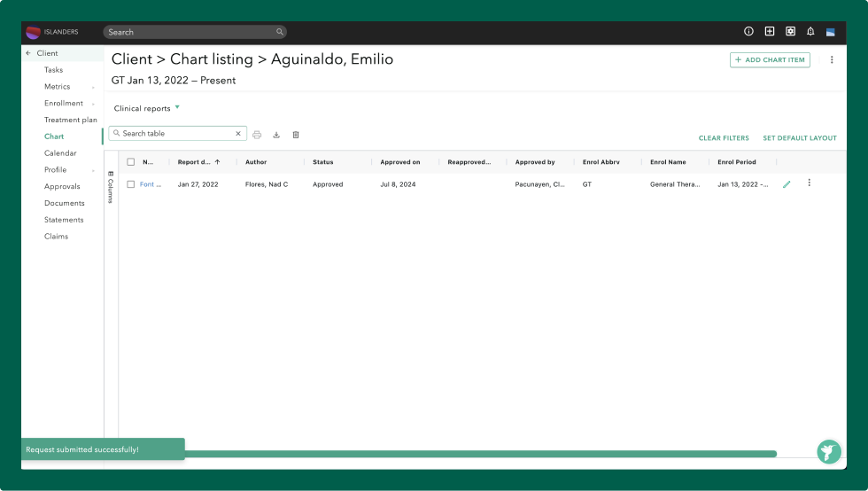Click the horizontal table scrollbar
This screenshot has height=491, width=868.
480,454
